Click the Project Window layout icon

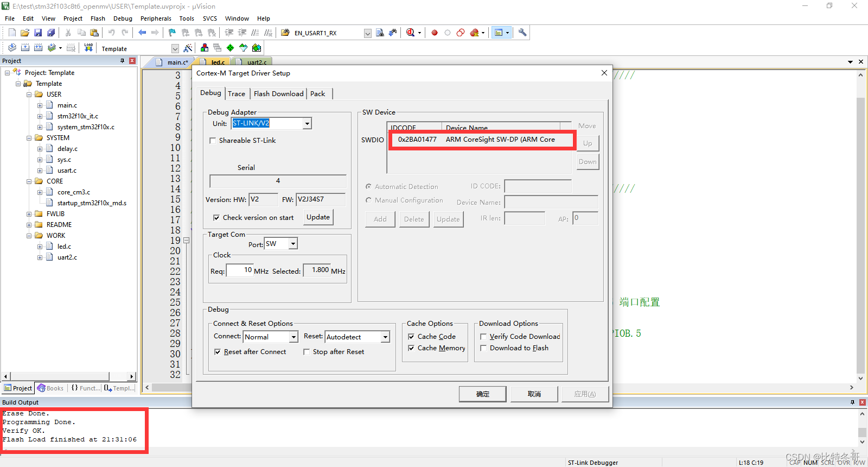(499, 33)
